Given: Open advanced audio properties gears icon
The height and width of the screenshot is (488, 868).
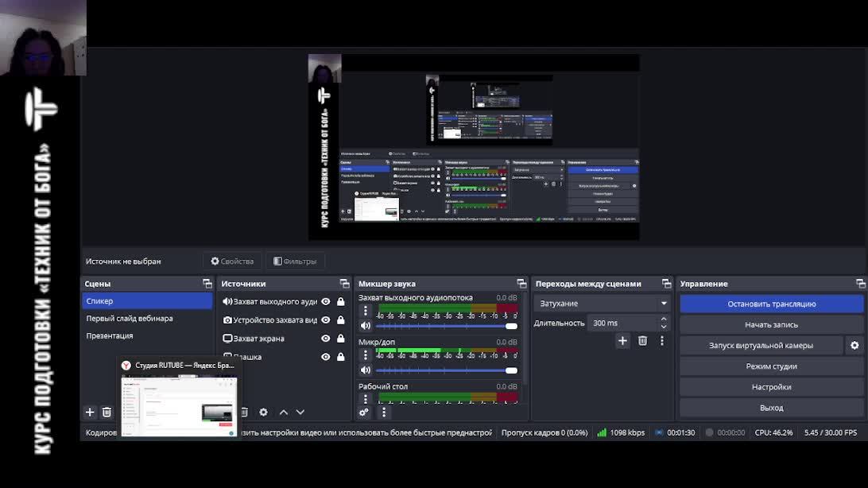Looking at the screenshot, I should pos(364,412).
